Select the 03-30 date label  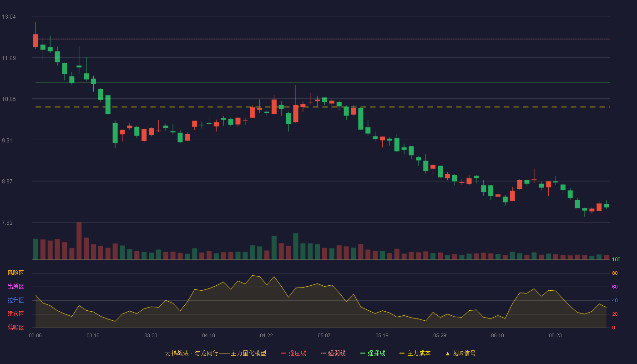[x=151, y=335]
